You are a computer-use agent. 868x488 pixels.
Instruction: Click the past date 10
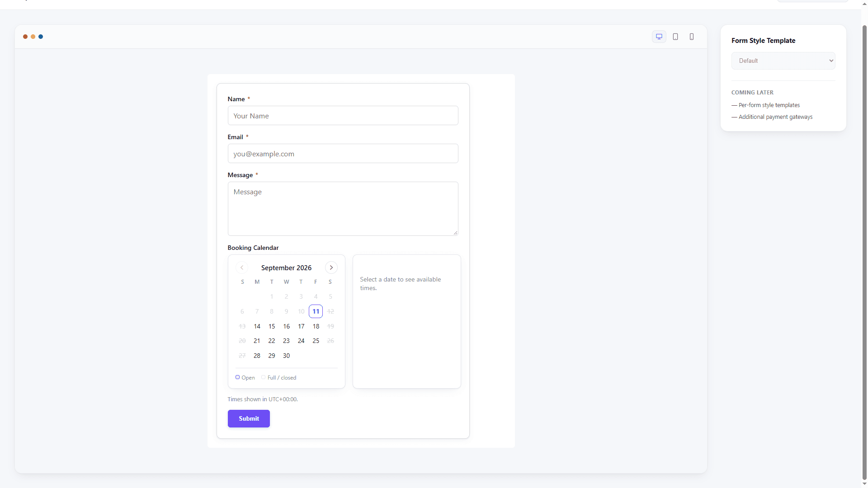pos(301,311)
